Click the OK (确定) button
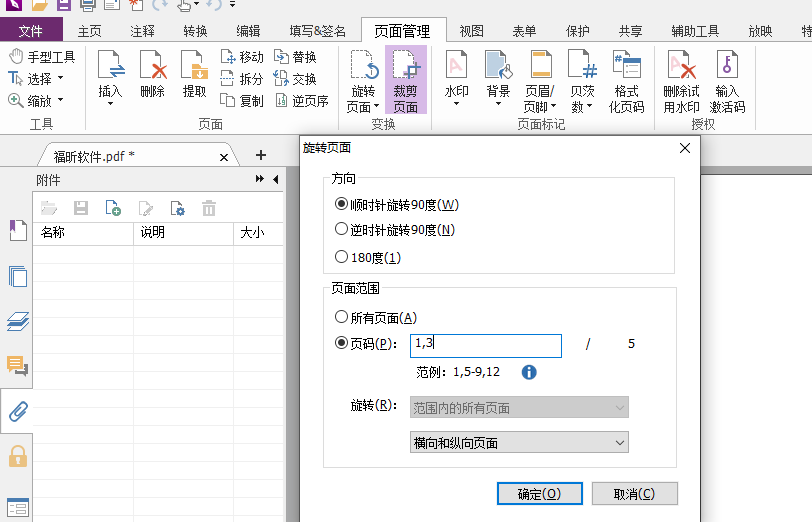The height and width of the screenshot is (522, 812). pyautogui.click(x=540, y=494)
